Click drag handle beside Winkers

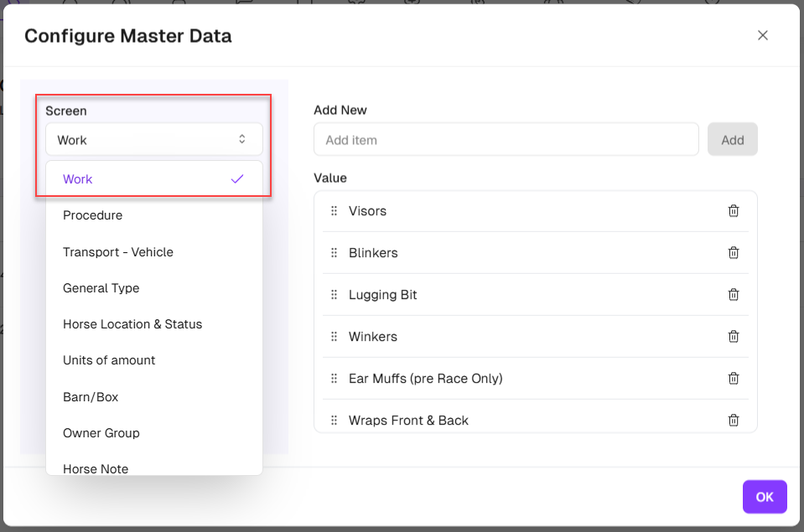pyautogui.click(x=334, y=337)
